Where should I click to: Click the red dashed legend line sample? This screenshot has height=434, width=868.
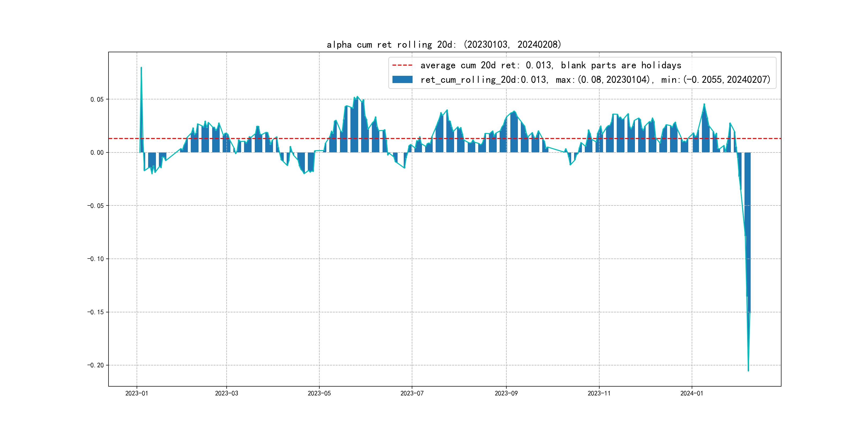coord(402,65)
